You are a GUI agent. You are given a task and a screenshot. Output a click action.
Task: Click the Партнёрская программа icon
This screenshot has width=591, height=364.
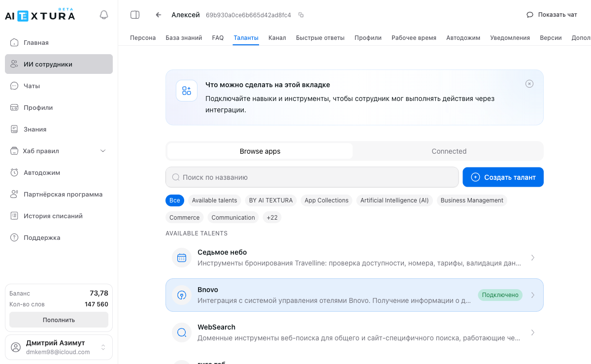pyautogui.click(x=14, y=194)
